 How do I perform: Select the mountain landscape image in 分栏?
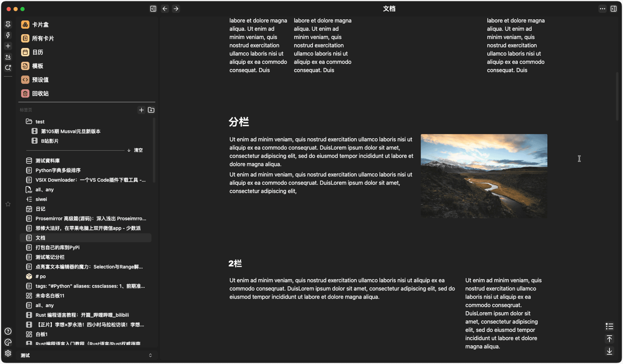pyautogui.click(x=483, y=176)
